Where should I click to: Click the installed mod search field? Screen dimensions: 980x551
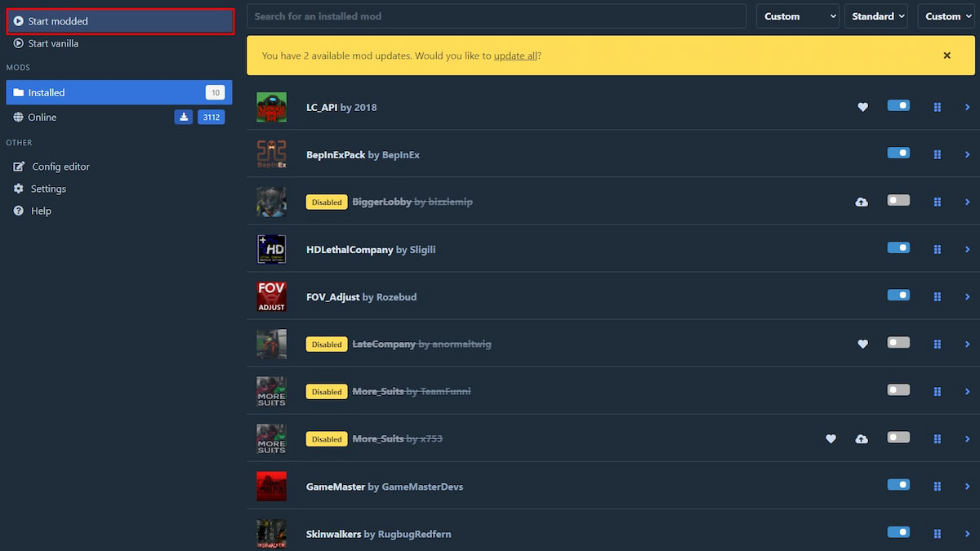497,16
